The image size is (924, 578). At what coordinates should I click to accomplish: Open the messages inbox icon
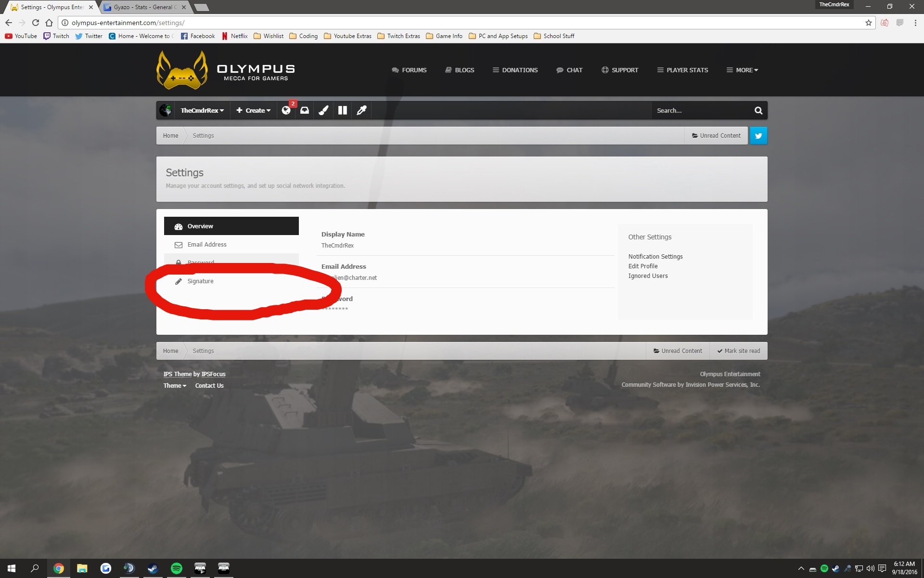pyautogui.click(x=305, y=110)
